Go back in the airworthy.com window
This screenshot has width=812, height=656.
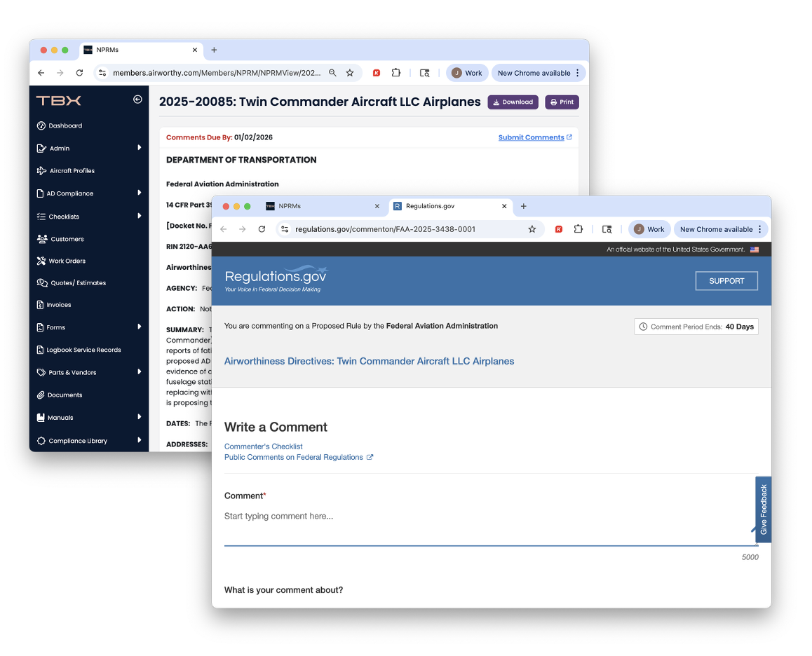(x=41, y=73)
